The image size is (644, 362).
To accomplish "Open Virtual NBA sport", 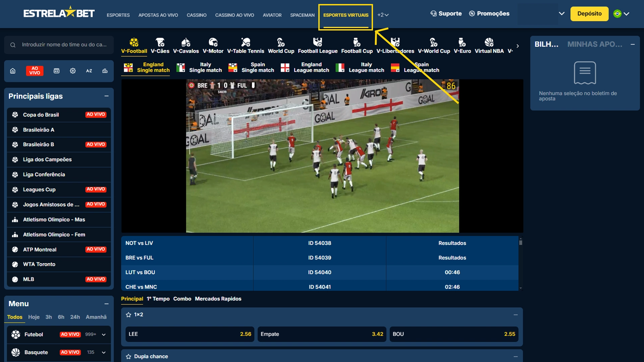I will pyautogui.click(x=489, y=46).
